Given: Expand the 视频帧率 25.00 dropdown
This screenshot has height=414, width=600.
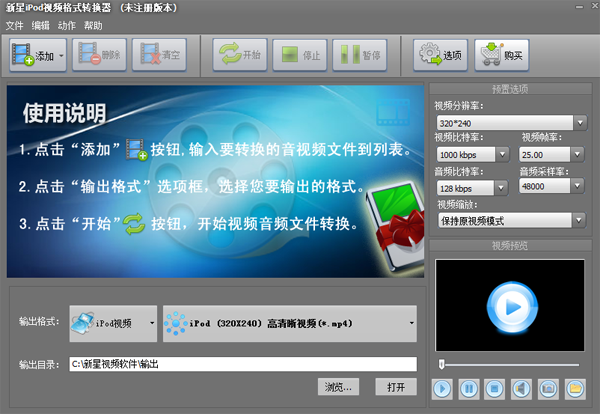Looking at the screenshot, I should click(577, 155).
